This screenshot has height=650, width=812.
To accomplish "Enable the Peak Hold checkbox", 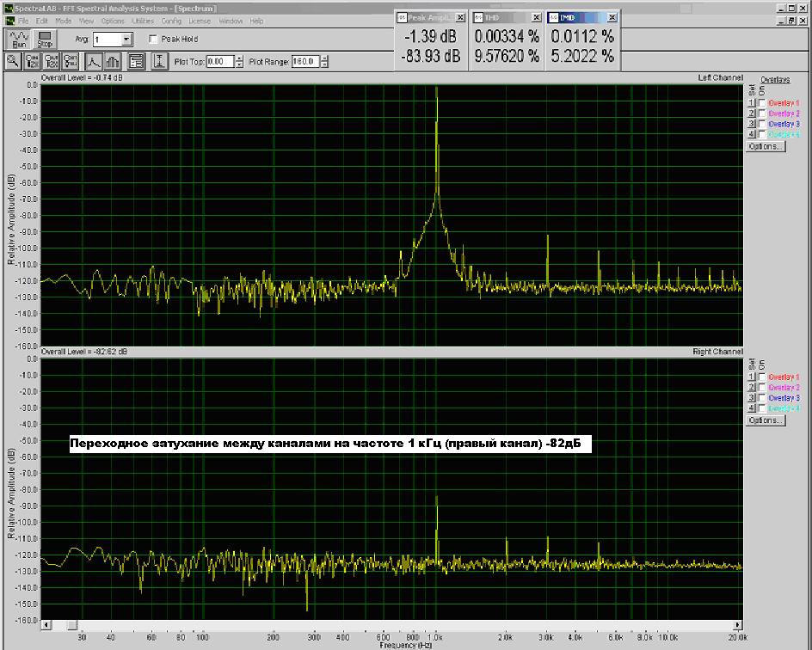I will click(x=153, y=40).
